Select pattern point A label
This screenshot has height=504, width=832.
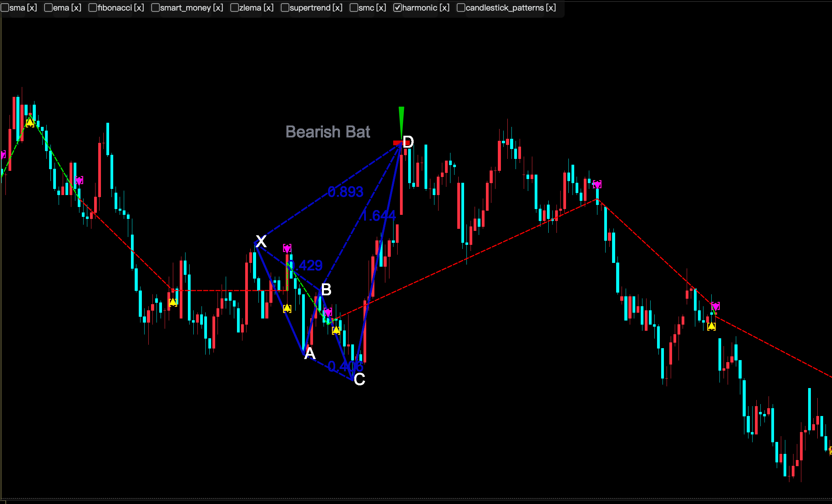point(310,353)
